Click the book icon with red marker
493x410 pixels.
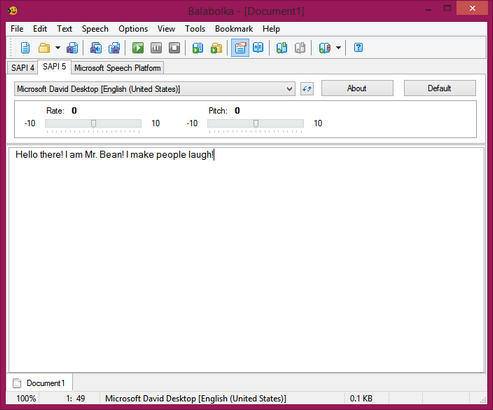pos(324,48)
